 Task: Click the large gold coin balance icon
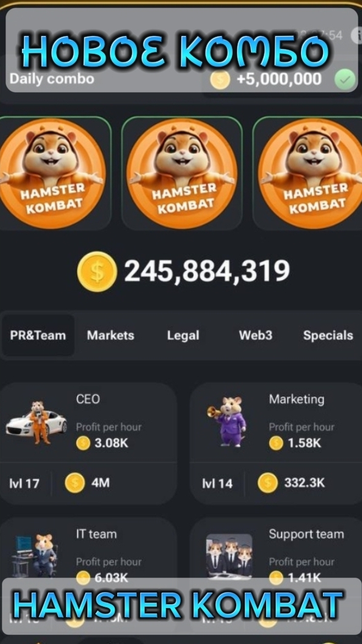(x=97, y=271)
